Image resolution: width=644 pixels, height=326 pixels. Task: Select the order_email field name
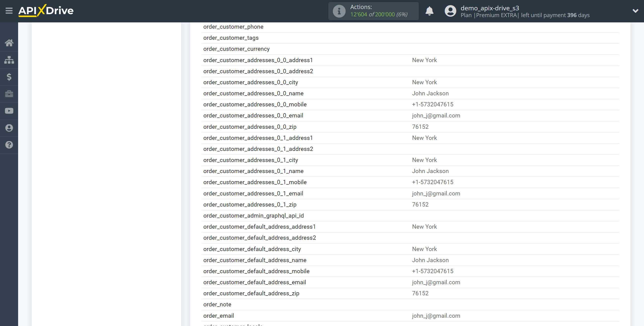[x=219, y=316]
